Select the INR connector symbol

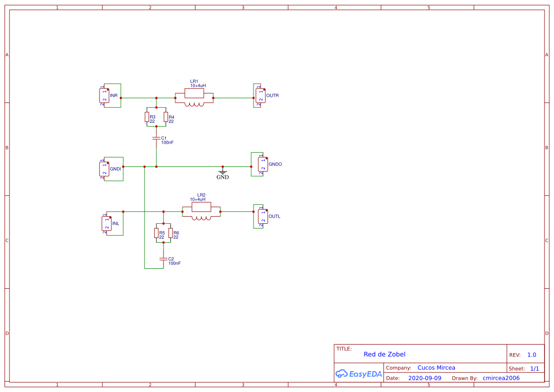pos(104,96)
